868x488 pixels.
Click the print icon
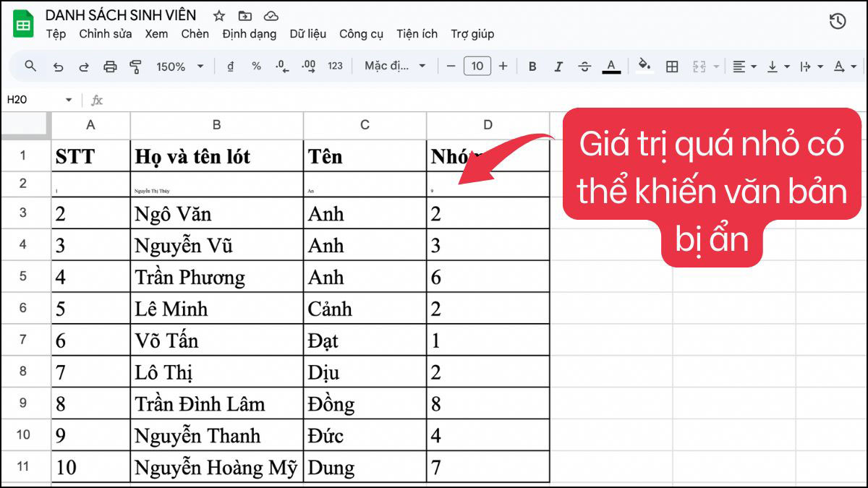[x=110, y=66]
